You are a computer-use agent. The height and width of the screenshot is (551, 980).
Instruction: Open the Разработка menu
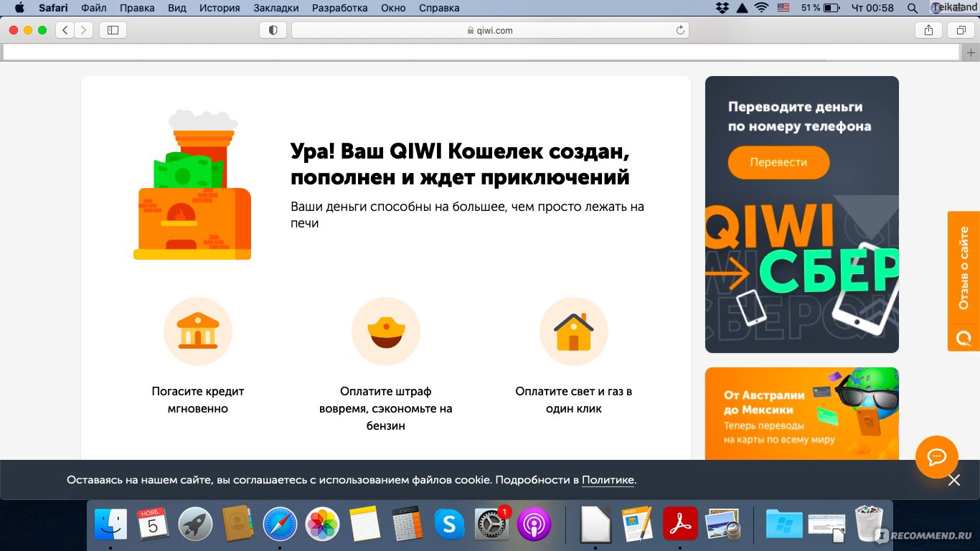pyautogui.click(x=339, y=8)
